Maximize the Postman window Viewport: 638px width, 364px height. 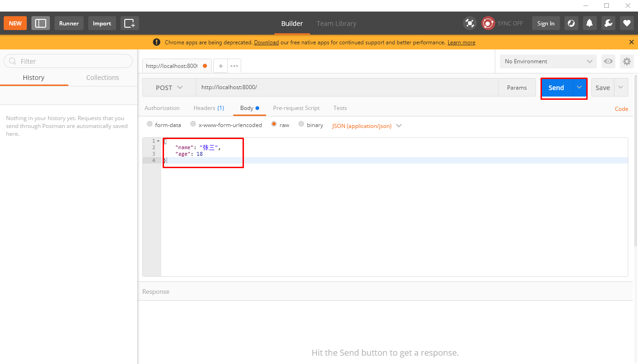click(607, 6)
